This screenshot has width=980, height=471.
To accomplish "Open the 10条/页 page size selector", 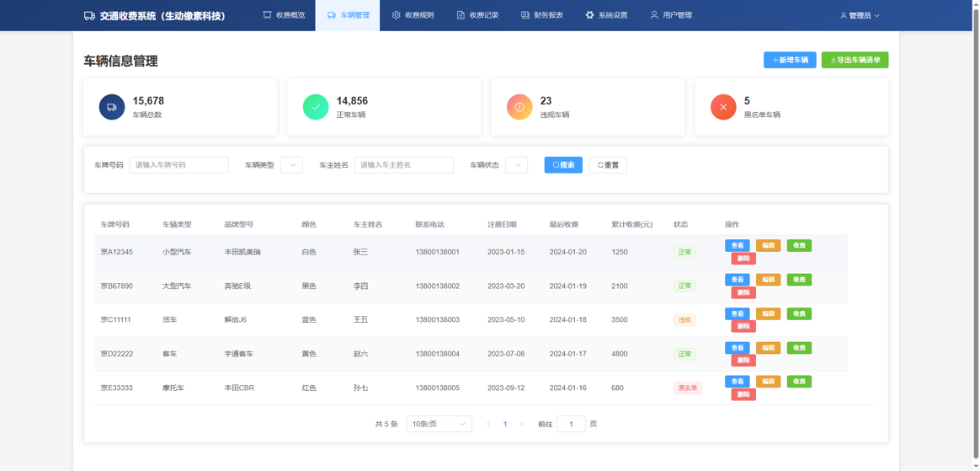I will 439,425.
